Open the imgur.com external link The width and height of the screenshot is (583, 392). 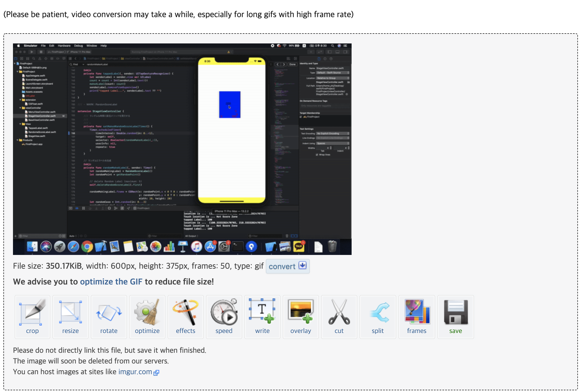(135, 372)
